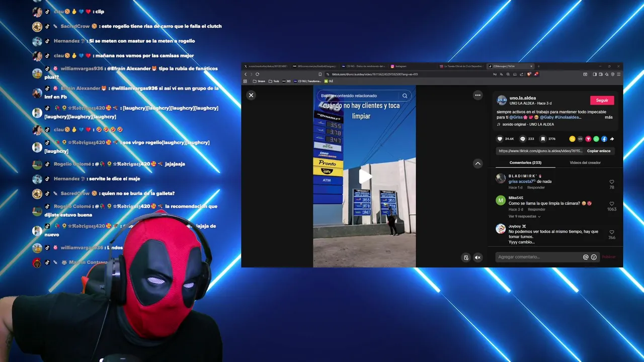Reply to BLADIMIRK's comment with Responder
Viewport: 644px width, 362px height.
[536, 188]
